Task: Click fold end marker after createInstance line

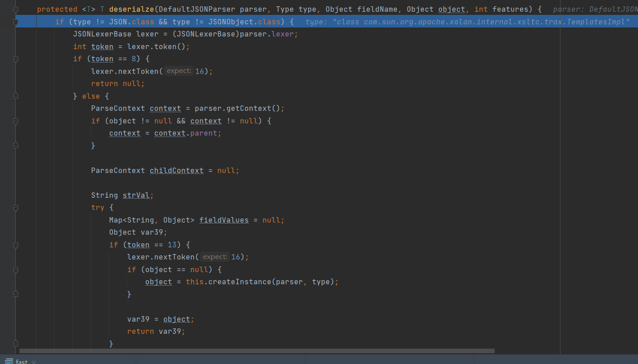Action: (16, 294)
